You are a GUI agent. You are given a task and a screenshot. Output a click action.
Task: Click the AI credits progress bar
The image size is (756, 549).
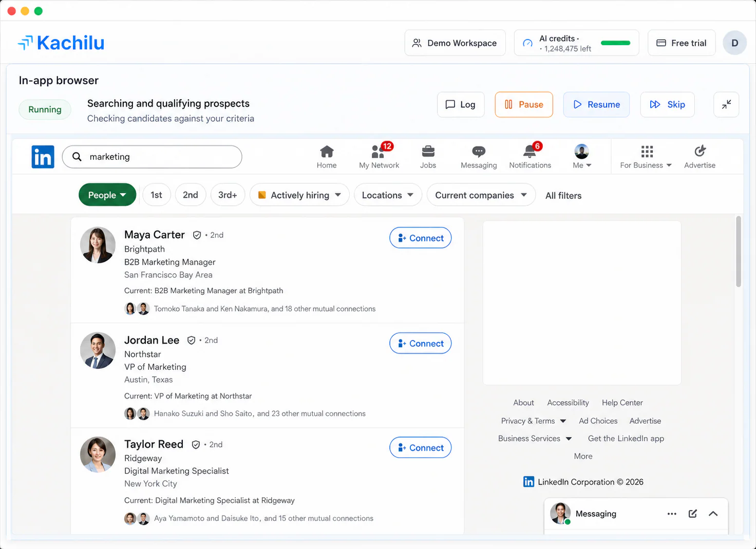(x=615, y=43)
